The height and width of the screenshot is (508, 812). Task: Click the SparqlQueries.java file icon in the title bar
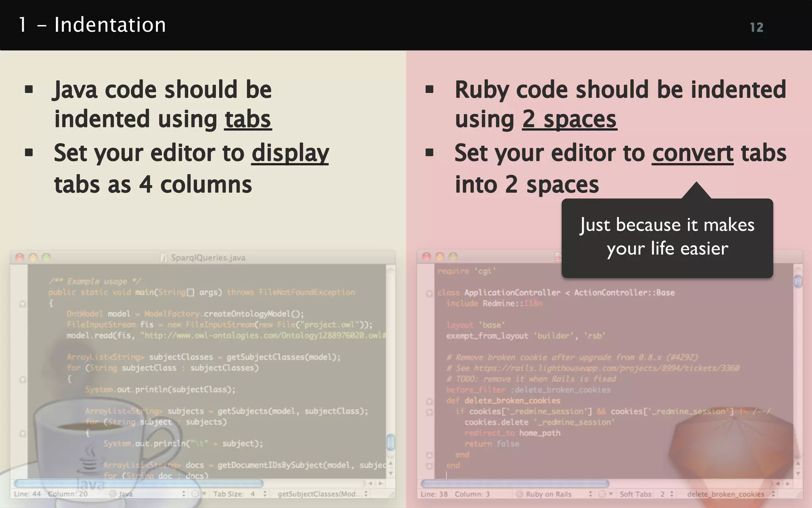[164, 258]
